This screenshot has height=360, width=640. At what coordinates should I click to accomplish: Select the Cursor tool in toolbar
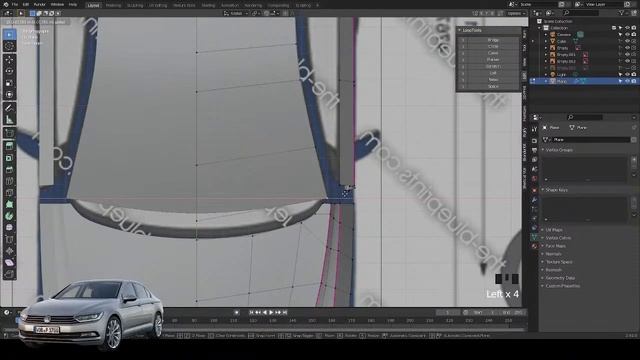coord(9,46)
